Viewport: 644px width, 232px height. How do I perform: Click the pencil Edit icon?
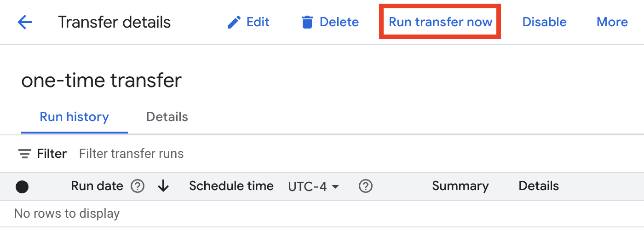point(234,22)
